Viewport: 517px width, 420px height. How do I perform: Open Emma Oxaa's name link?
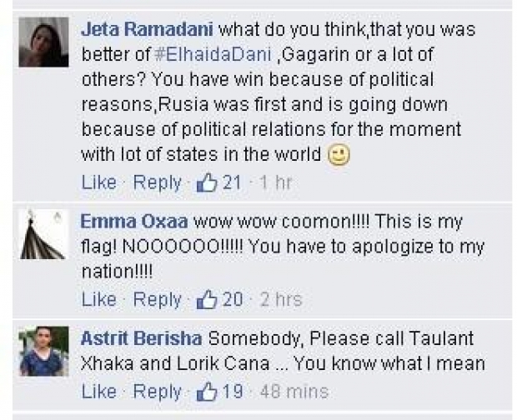(x=133, y=222)
